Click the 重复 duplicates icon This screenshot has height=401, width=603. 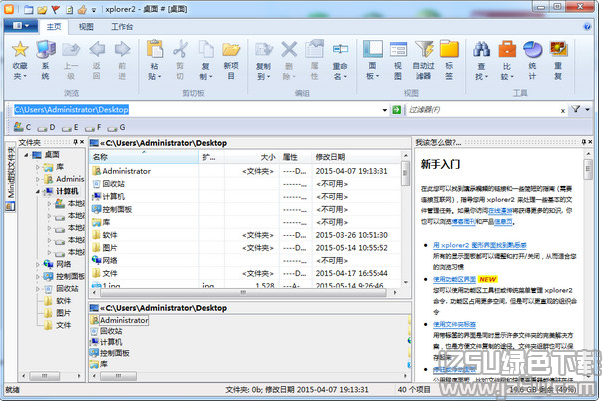tap(558, 49)
